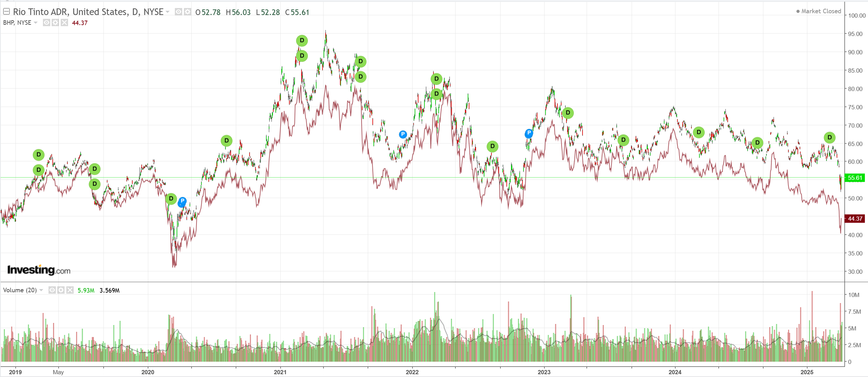This screenshot has height=377, width=868.
Task: Click the green 55.61 price label
Action: [x=855, y=178]
